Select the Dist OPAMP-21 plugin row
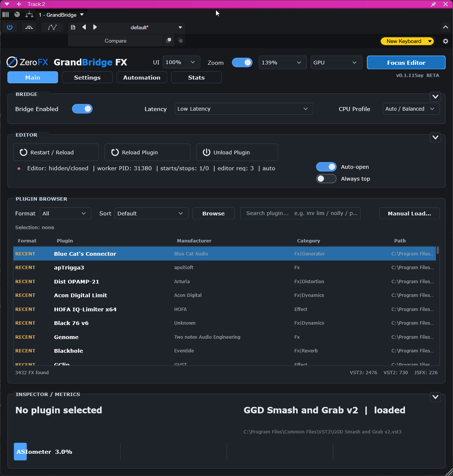Image resolution: width=453 pixels, height=476 pixels. (224, 281)
